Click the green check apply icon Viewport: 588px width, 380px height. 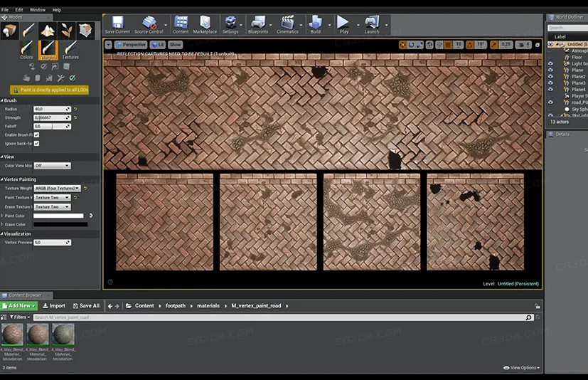tap(73, 78)
